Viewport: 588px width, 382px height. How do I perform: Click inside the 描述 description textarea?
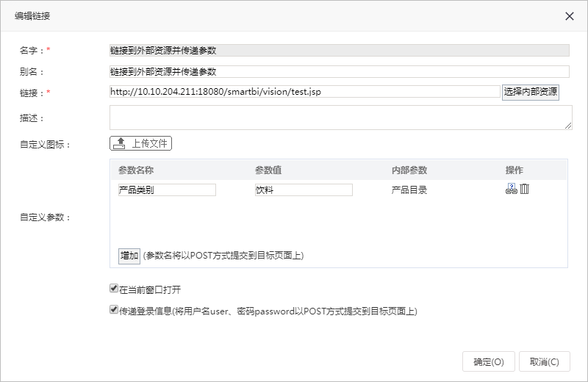tap(340, 118)
